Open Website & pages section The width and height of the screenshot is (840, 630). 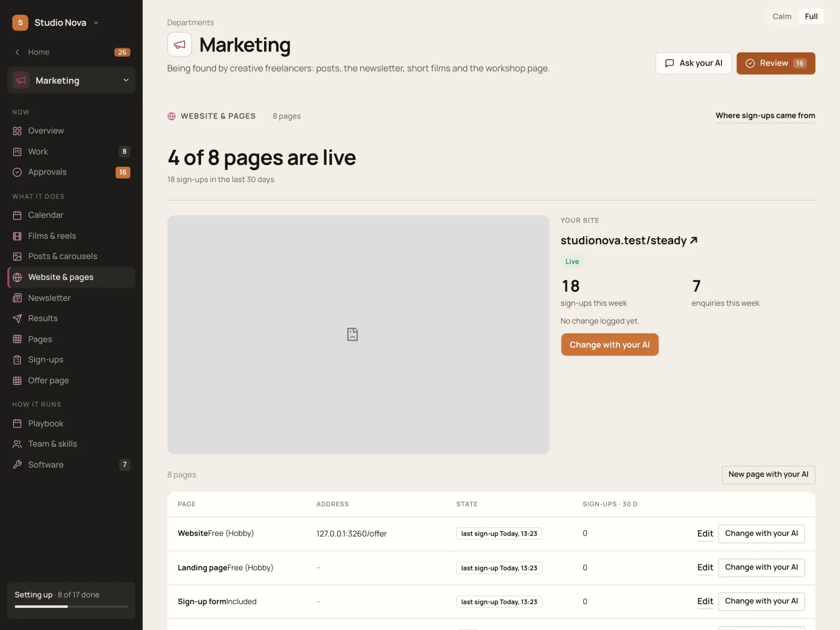pos(71,277)
